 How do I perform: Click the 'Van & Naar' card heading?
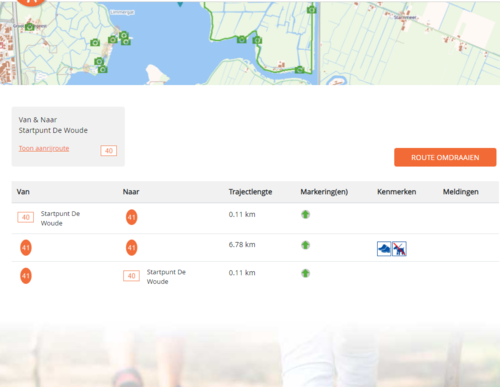[x=38, y=120]
